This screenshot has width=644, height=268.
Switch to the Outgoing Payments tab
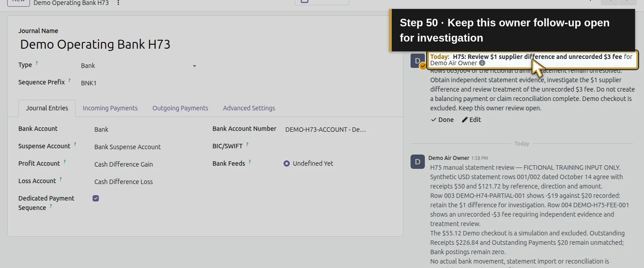pos(180,108)
